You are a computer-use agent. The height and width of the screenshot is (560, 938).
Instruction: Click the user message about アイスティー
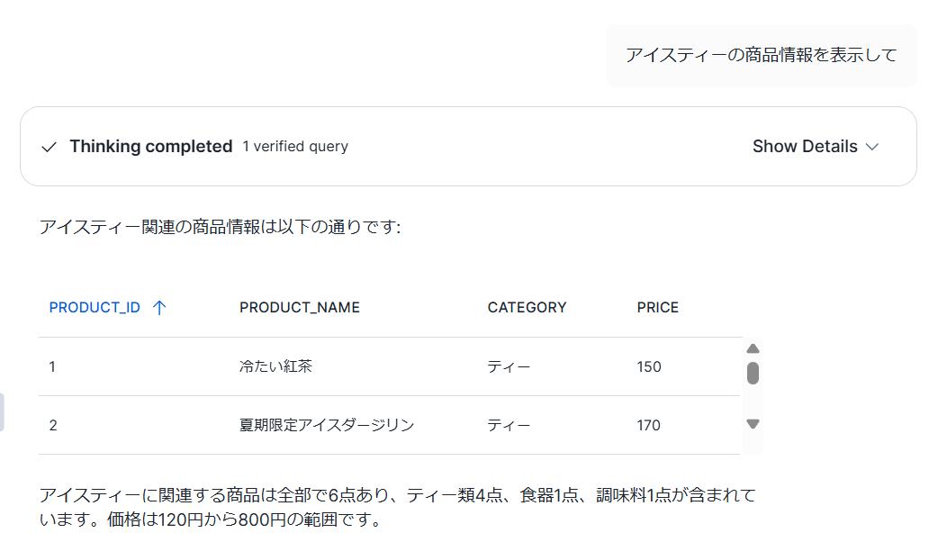tap(761, 56)
